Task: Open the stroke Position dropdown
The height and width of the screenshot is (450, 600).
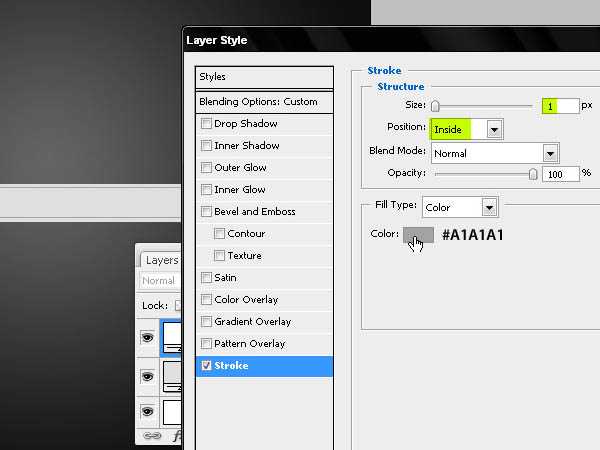Action: (493, 129)
